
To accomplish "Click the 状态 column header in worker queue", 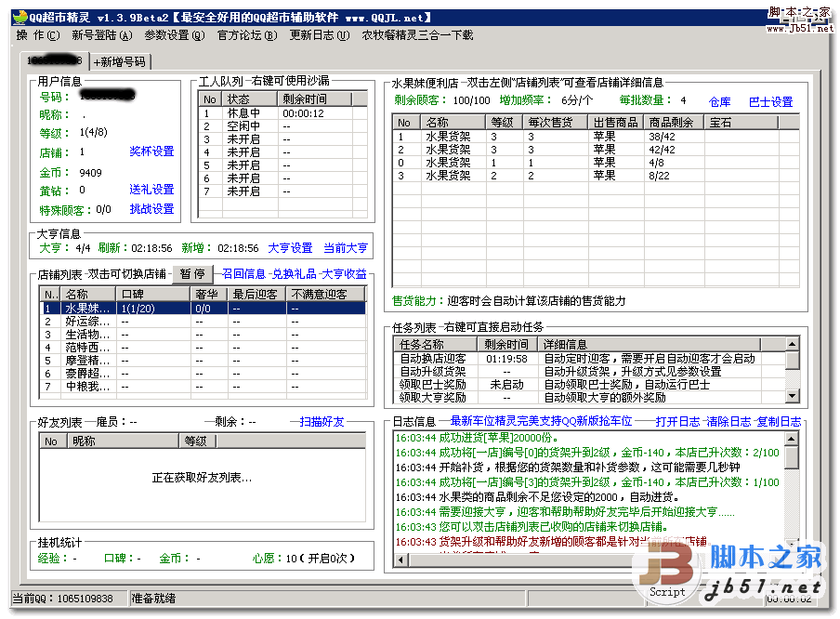I will tap(250, 99).
